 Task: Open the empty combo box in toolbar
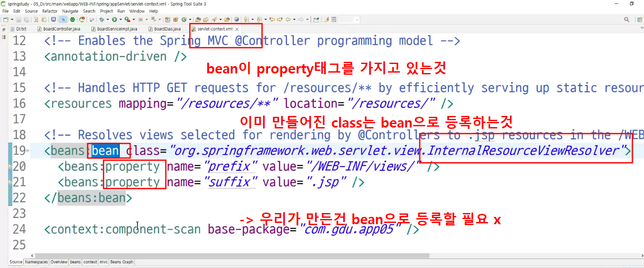[x=349, y=19]
